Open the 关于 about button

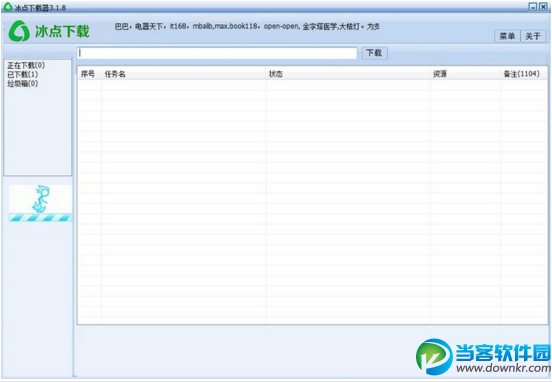click(x=533, y=36)
